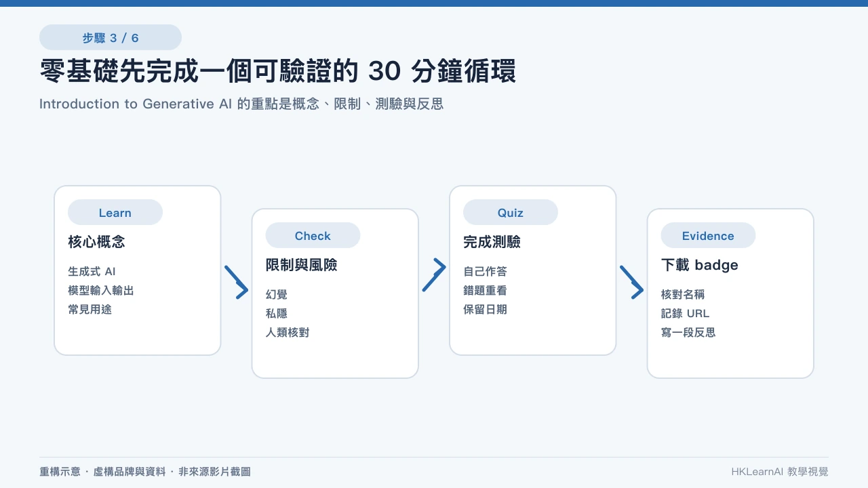The width and height of the screenshot is (868, 488).
Task: Click the 保留日期 line
Action: (x=485, y=309)
